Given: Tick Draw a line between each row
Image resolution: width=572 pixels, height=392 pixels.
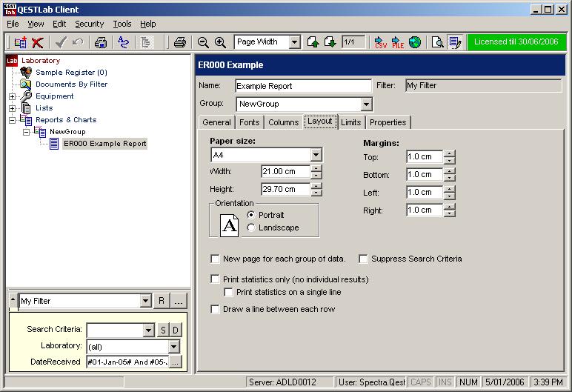Looking at the screenshot, I should [215, 309].
